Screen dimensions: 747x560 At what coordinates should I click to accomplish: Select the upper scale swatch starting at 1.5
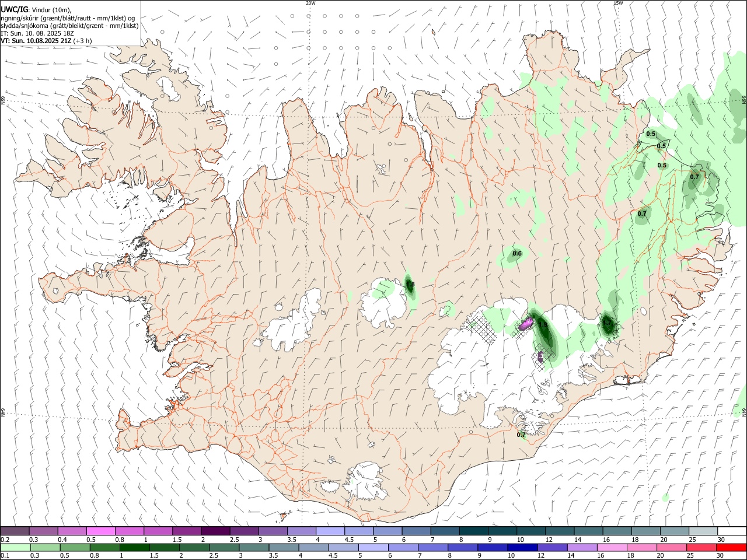click(x=187, y=531)
